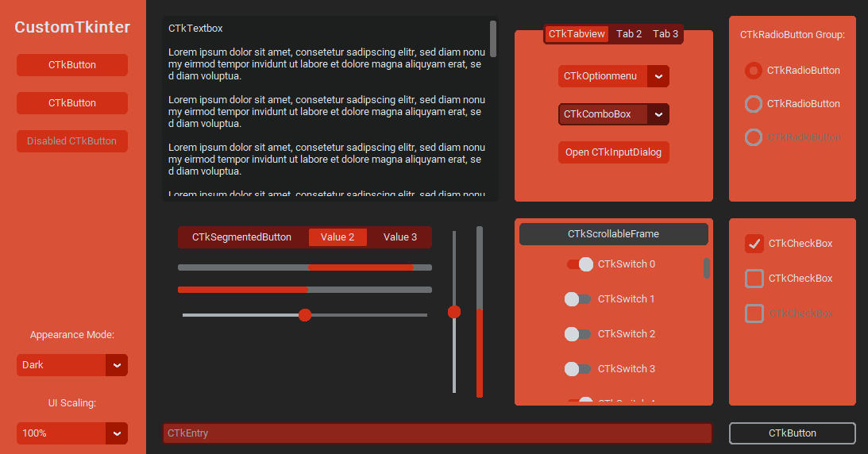Click into the CTkEntry input field
Screen dimensions: 868x454
438,433
